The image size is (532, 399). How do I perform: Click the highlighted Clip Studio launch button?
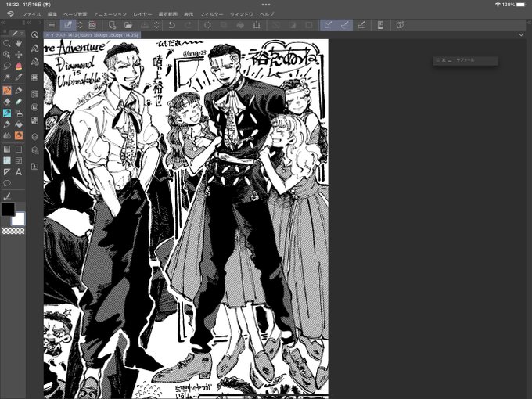[68, 25]
